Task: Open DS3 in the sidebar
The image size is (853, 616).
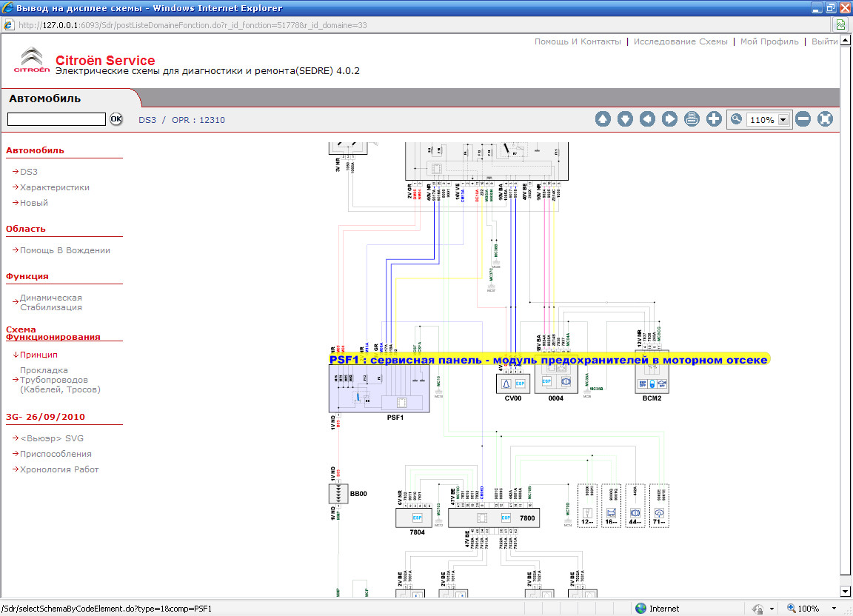Action: (29, 172)
